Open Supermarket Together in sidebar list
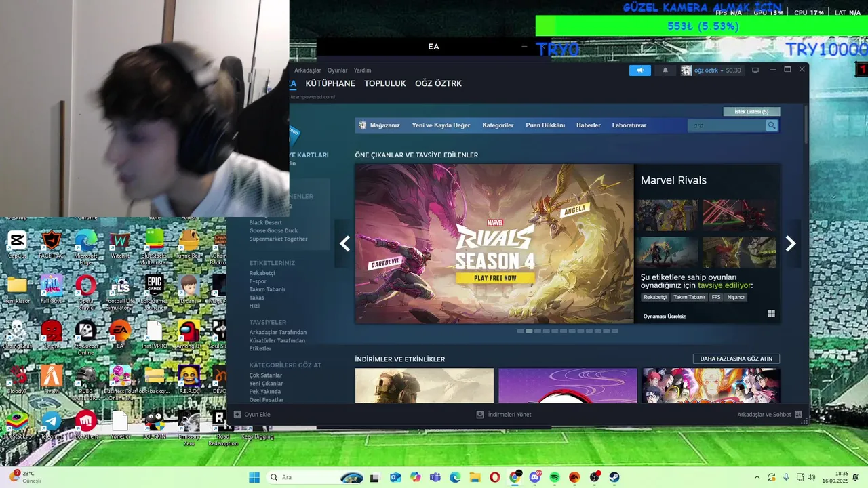Screen dimensions: 868x488 click(278, 239)
